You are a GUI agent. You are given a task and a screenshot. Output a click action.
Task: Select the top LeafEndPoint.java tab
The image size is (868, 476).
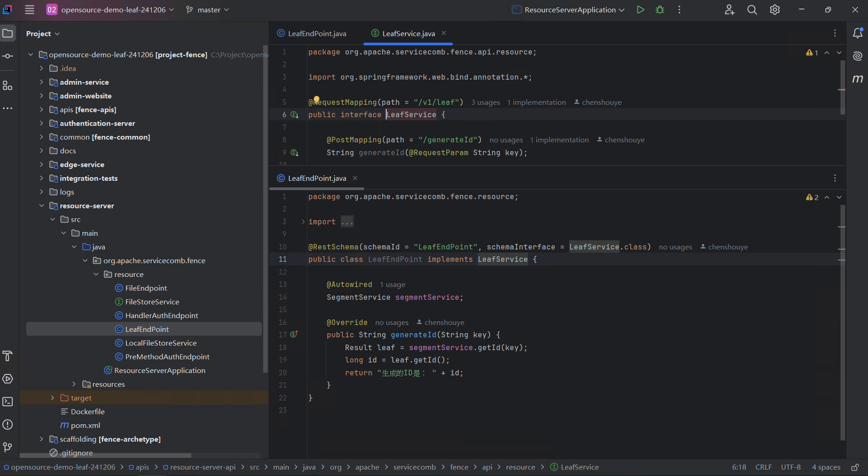[317, 33]
